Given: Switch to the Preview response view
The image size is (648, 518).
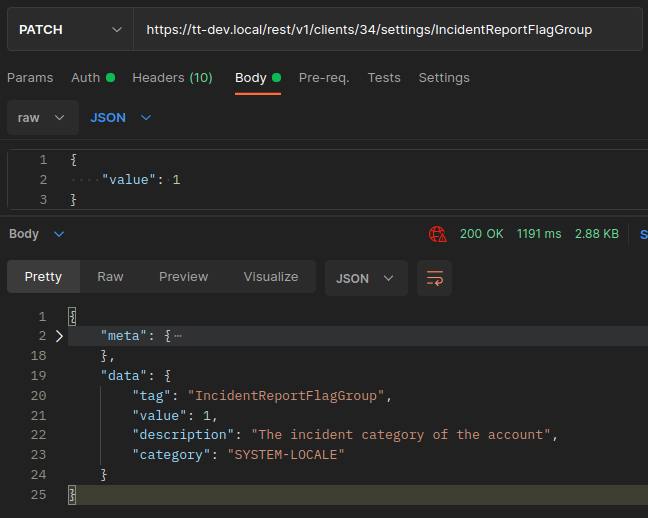Looking at the screenshot, I should tap(183, 277).
